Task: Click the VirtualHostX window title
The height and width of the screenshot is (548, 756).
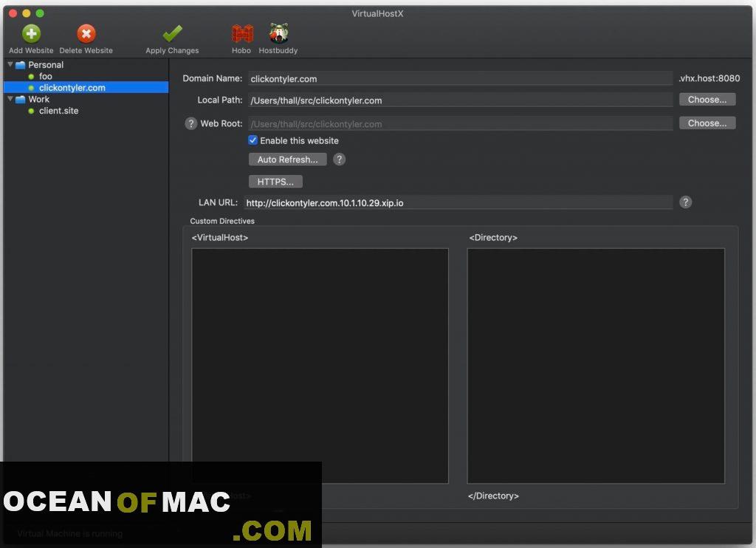Action: coord(377,13)
